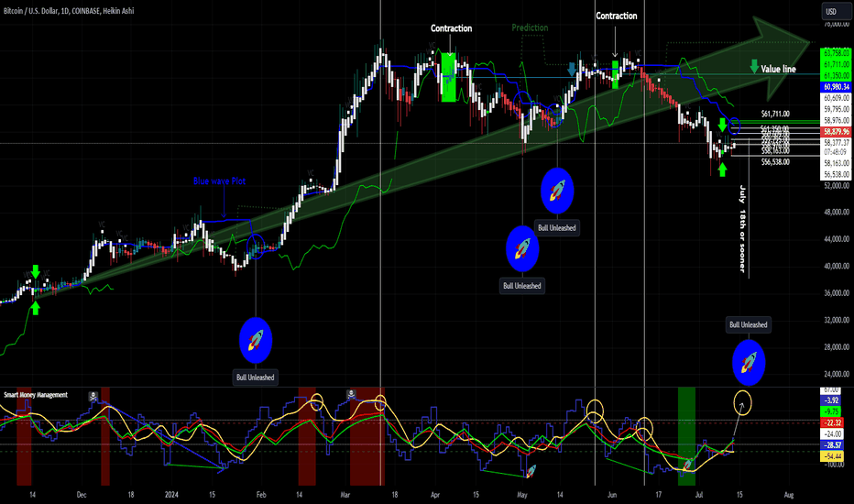The image size is (854, 504).
Task: Select the Contraction label near April
Action: [x=452, y=28]
